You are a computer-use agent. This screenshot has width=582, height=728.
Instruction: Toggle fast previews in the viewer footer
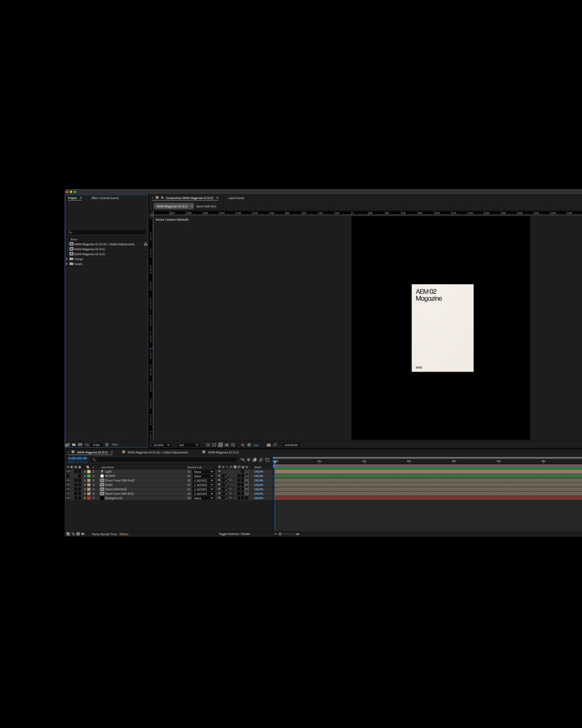tap(208, 445)
